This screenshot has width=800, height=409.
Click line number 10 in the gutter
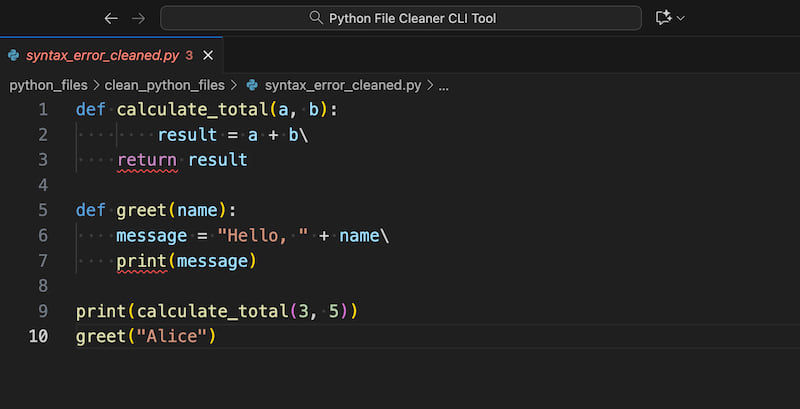(39, 337)
